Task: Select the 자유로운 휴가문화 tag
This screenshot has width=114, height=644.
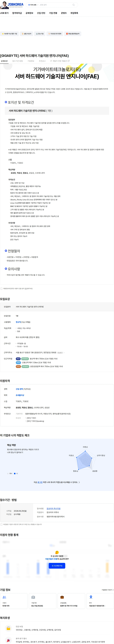Action: [54, 34]
